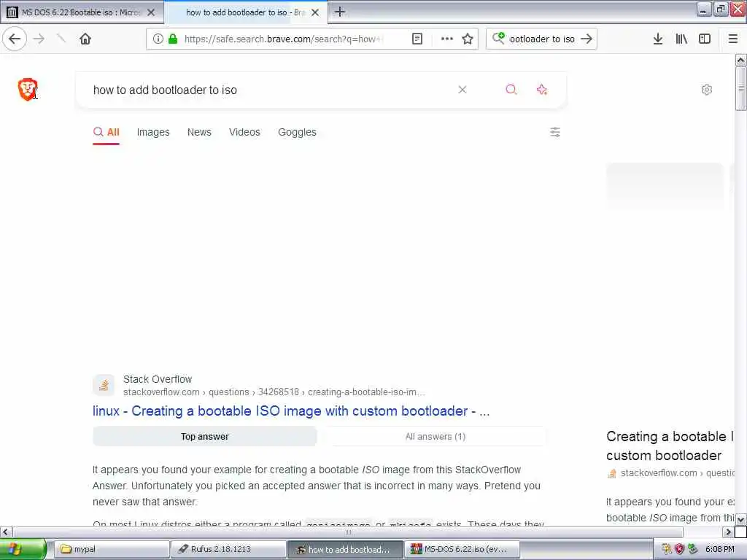The height and width of the screenshot is (560, 747).
Task: Click the stackoverflow.com questions breadcrumb URL
Action: click(274, 392)
